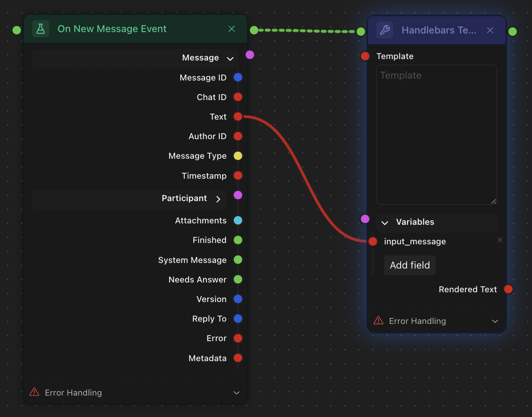Screen dimensions: 532x417
Task: Click inside the Template text area
Action: (x=437, y=135)
